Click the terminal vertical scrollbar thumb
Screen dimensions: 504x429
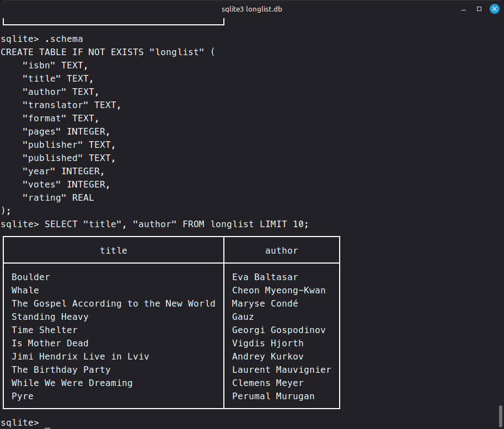(501, 417)
